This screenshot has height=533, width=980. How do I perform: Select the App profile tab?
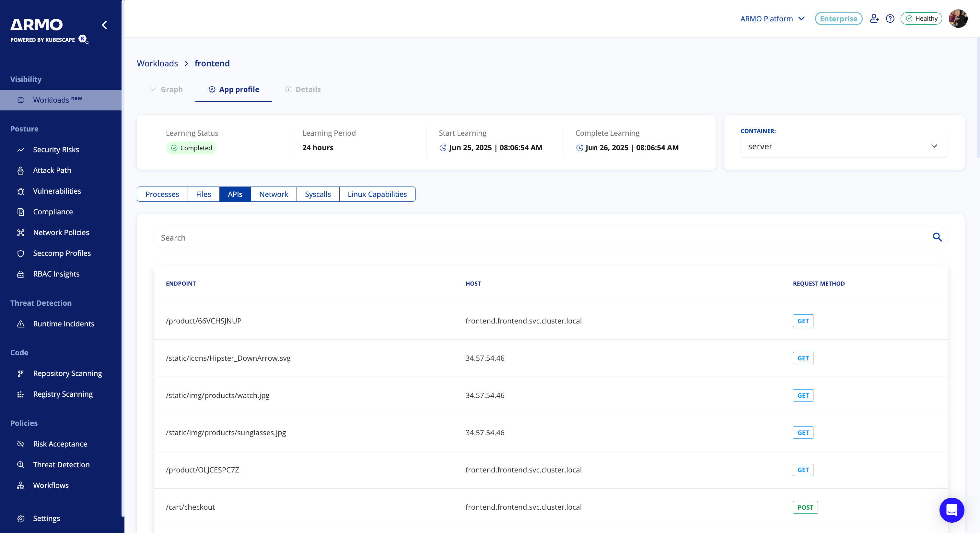point(234,89)
